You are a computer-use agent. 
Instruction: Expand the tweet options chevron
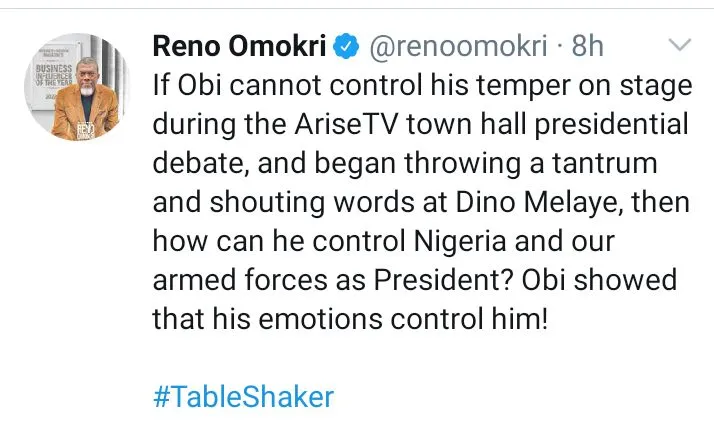[x=680, y=45]
